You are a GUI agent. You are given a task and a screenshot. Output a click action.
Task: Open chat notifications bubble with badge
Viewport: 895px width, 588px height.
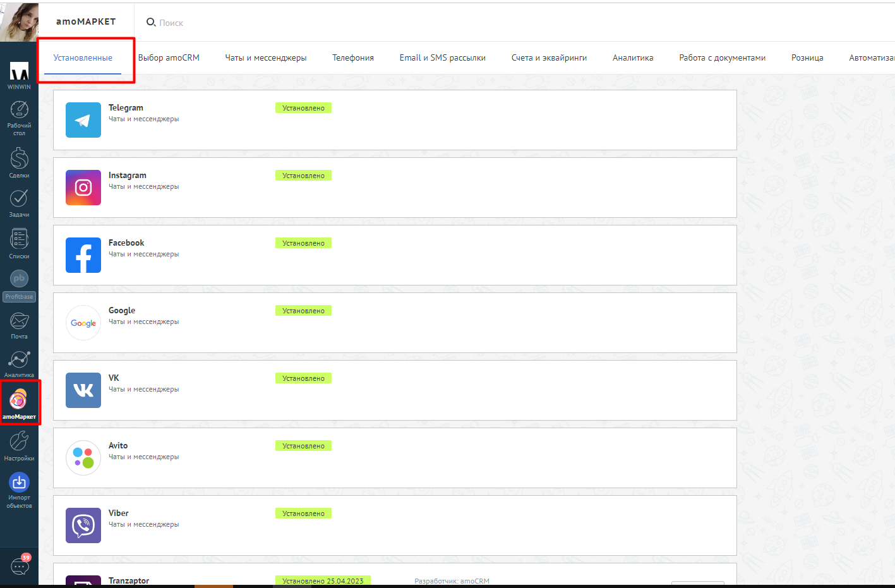tap(20, 565)
